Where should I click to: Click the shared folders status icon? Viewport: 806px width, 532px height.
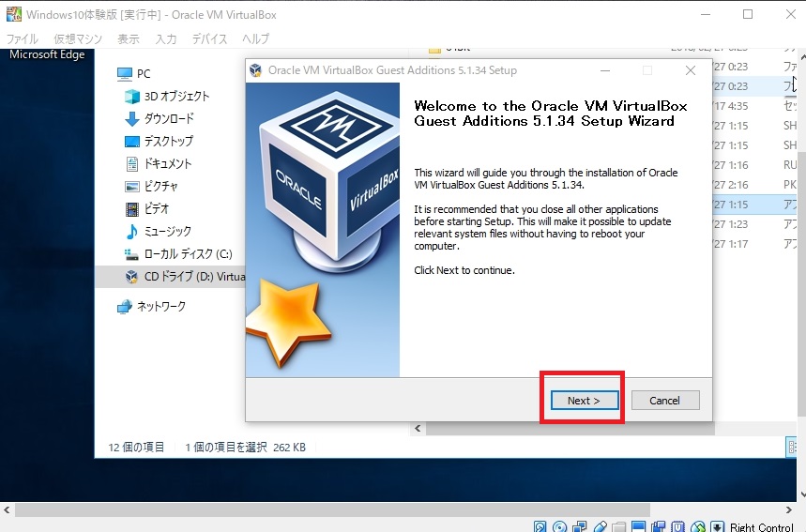click(619, 526)
